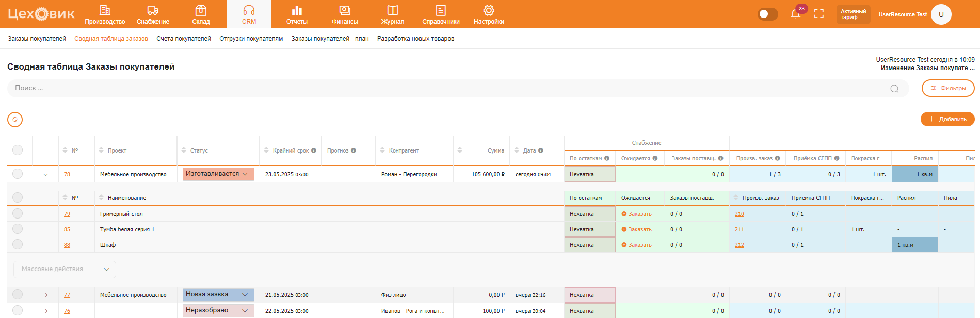Viewport: 980px width, 318px height.
Task: Click the blue 1 кв.м cell for Шкаф
Action: [x=914, y=245]
